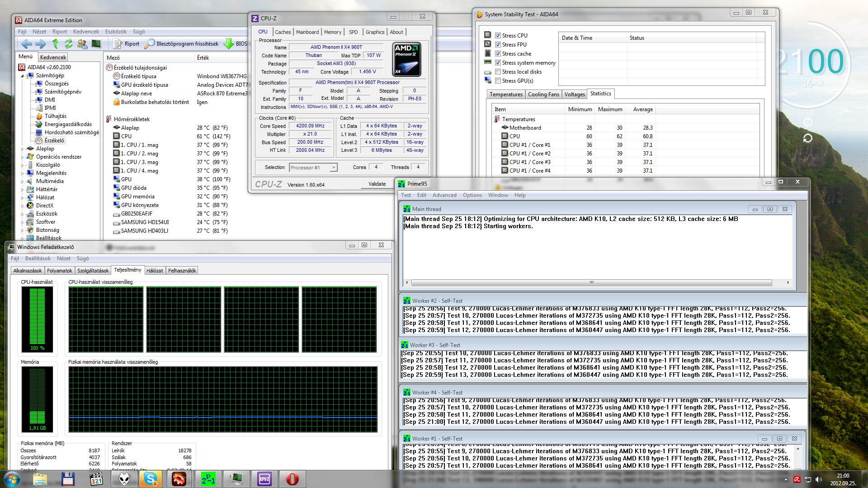Open the Voltages tab in System Stability Test
This screenshot has height=488, width=868.
(575, 94)
